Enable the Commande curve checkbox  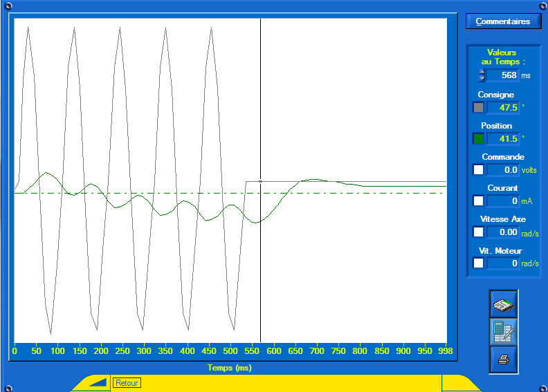pyautogui.click(x=478, y=169)
